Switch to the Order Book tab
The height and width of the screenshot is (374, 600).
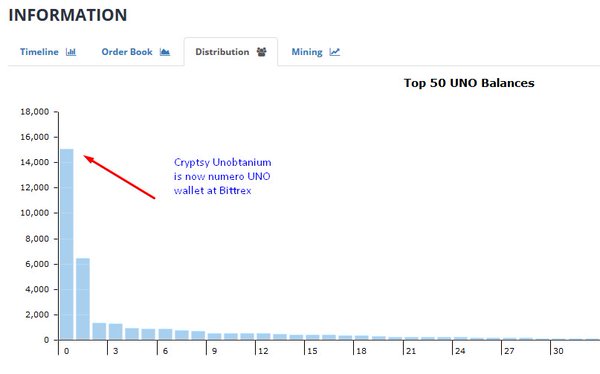(135, 52)
